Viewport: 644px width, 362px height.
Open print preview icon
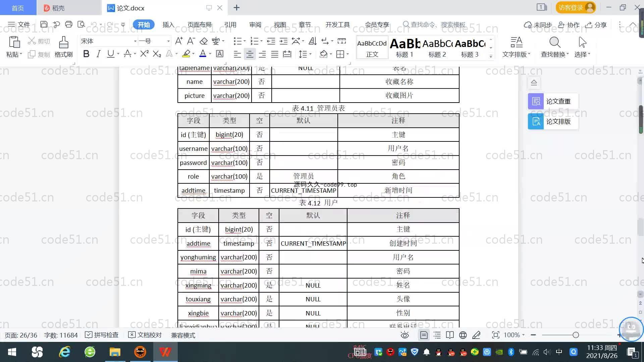pos(81,24)
